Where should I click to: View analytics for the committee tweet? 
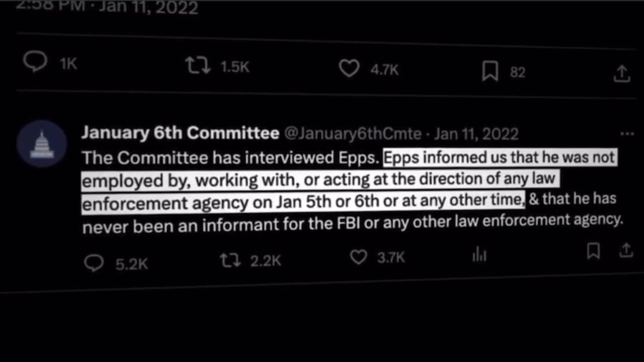click(x=479, y=255)
